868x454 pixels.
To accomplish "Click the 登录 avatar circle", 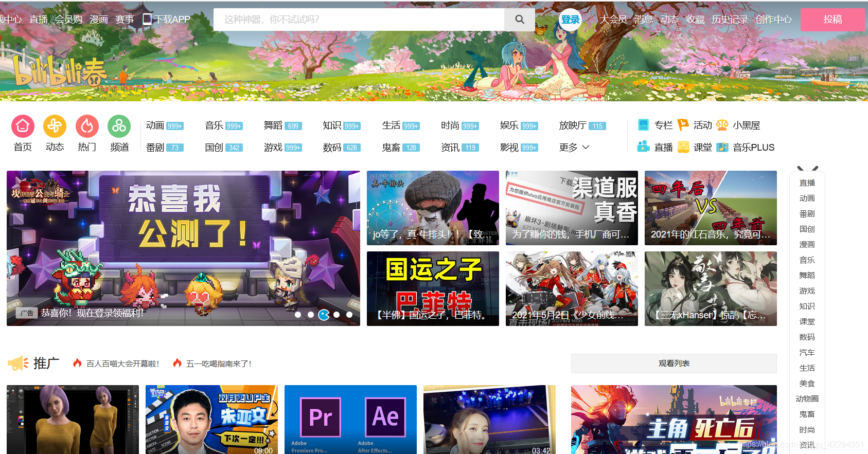I will [570, 20].
